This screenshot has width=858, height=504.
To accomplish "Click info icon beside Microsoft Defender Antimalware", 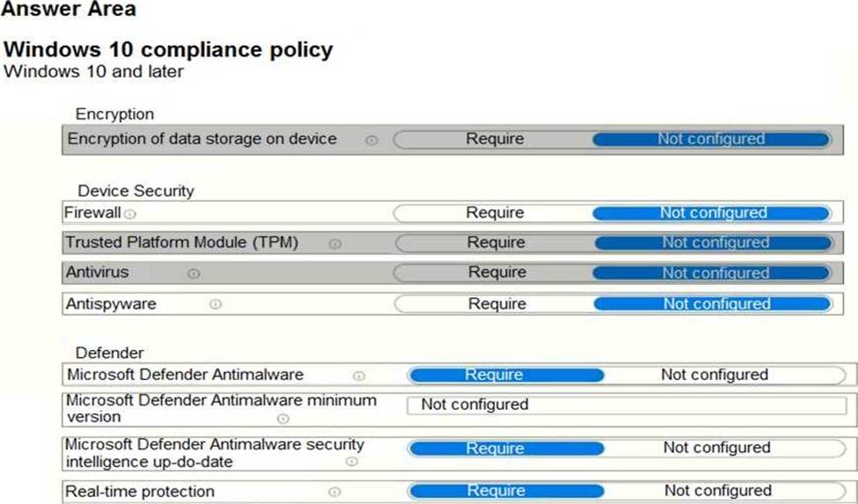I will point(358,376).
